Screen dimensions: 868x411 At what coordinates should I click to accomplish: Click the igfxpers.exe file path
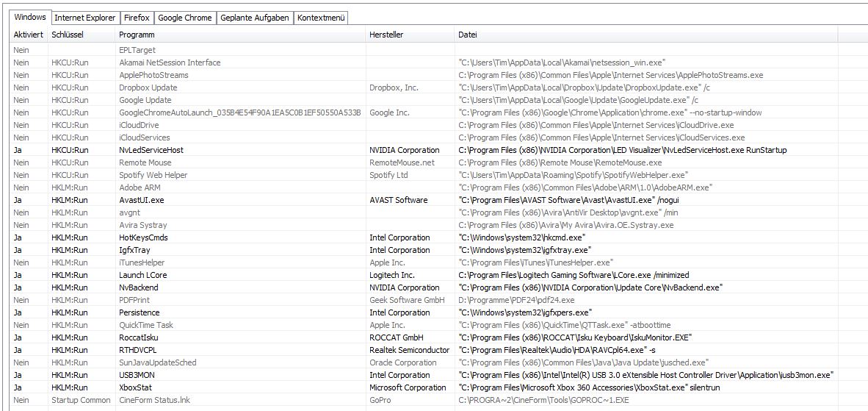(x=526, y=312)
